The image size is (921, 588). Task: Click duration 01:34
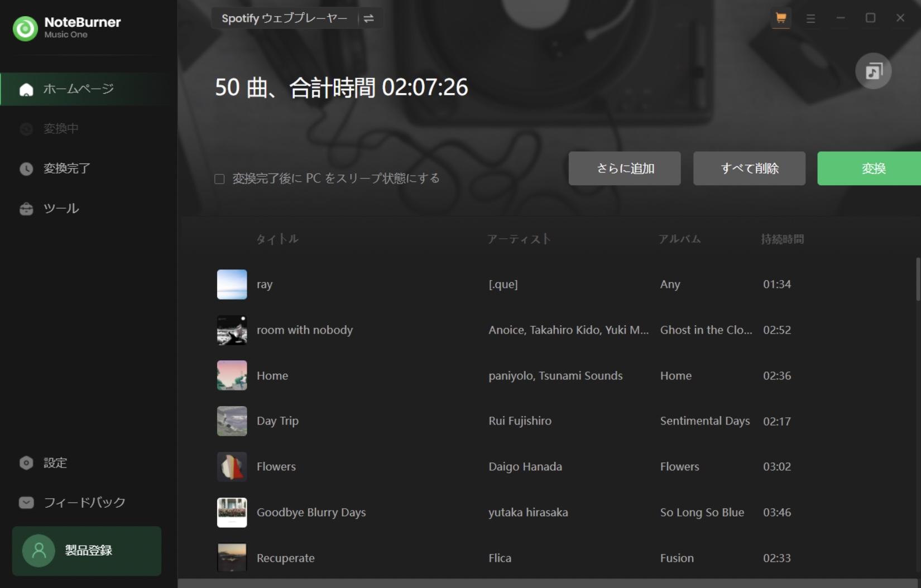click(777, 284)
